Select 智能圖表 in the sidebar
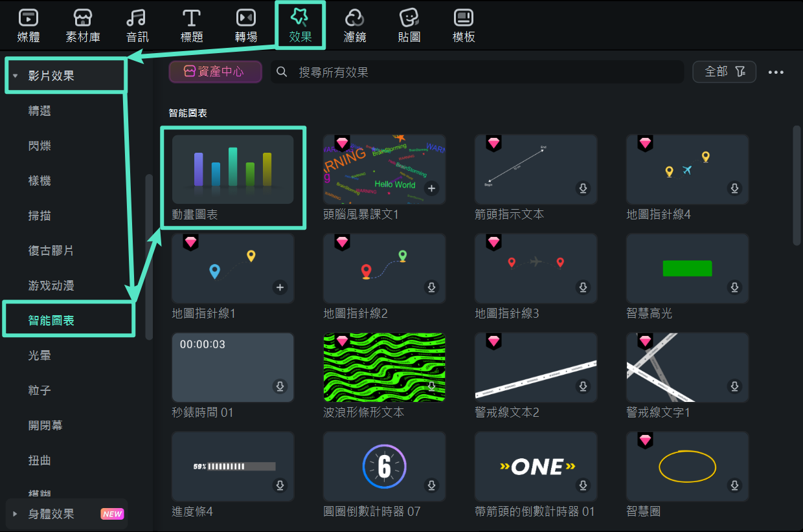Viewport: 803px width, 532px height. [x=51, y=320]
